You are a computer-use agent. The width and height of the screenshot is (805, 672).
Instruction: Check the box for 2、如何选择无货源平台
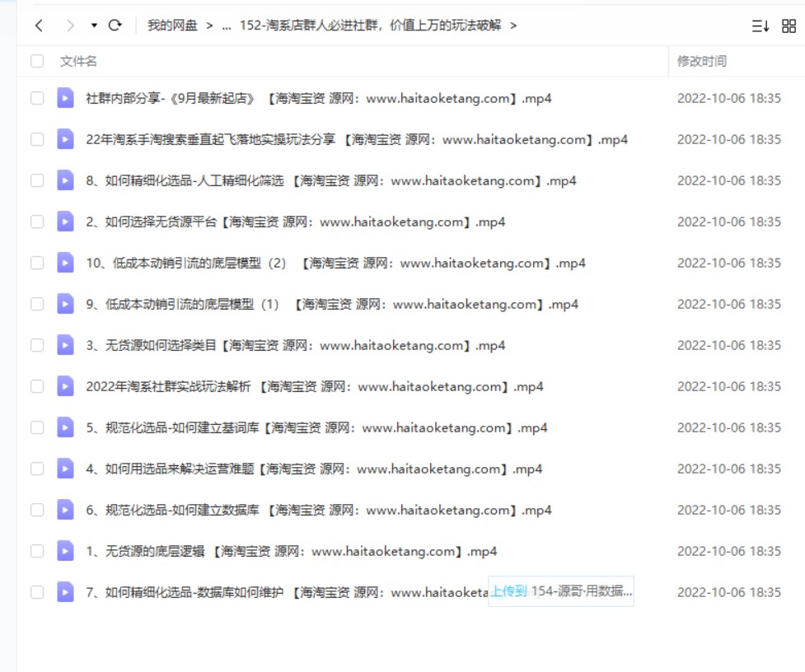point(37,222)
